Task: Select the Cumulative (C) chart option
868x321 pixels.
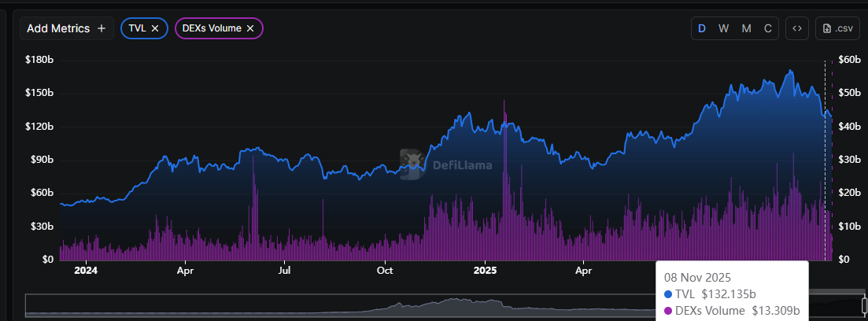Action: 767,28
